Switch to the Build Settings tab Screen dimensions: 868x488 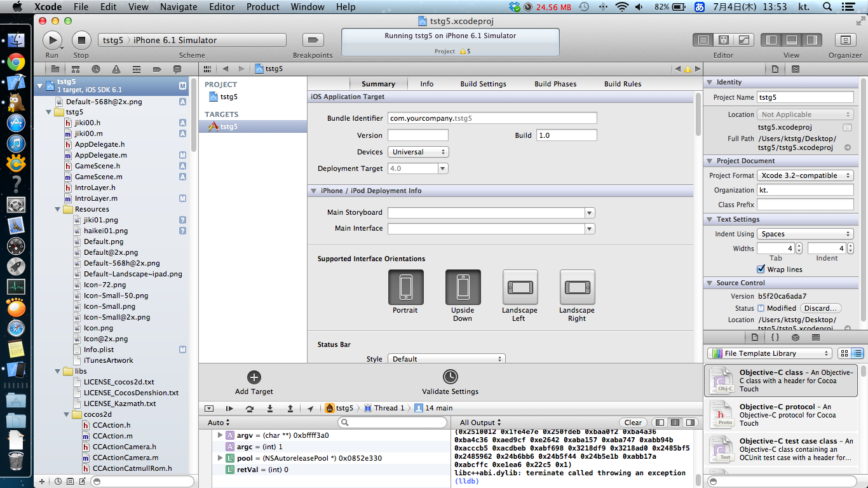coord(484,84)
